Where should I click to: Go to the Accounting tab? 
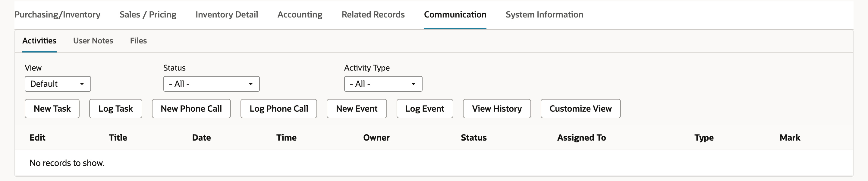300,14
